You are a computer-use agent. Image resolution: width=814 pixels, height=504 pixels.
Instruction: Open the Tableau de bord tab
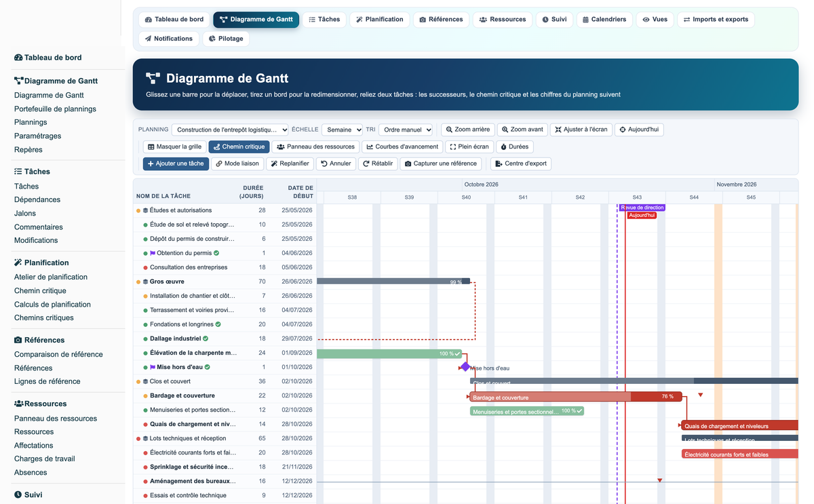(174, 20)
